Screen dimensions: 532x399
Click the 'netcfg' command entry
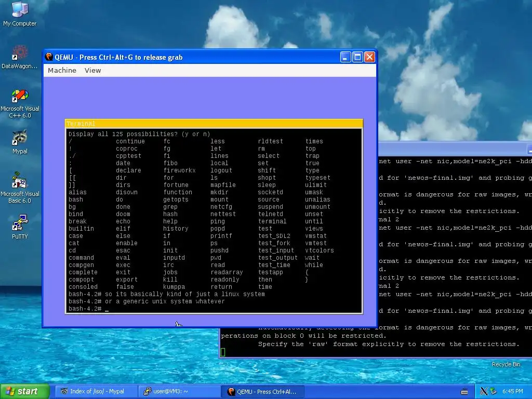(221, 207)
